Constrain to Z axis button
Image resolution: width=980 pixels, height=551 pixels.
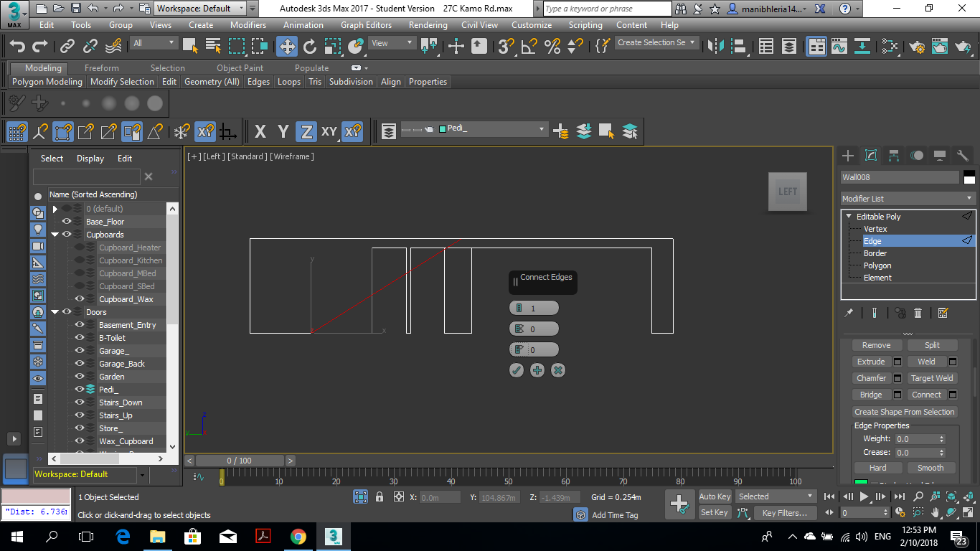[306, 132]
